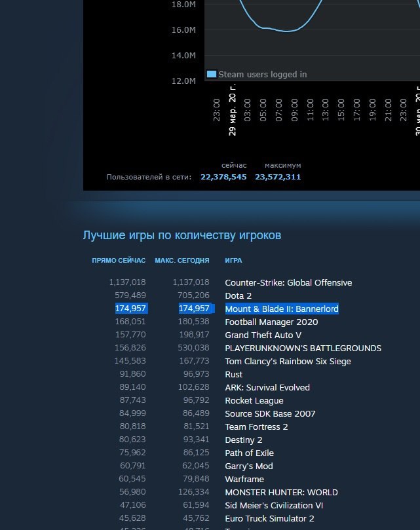Viewport: 420px width, 530px height.
Task: Click Rust current players 91,860
Action: 132,374
